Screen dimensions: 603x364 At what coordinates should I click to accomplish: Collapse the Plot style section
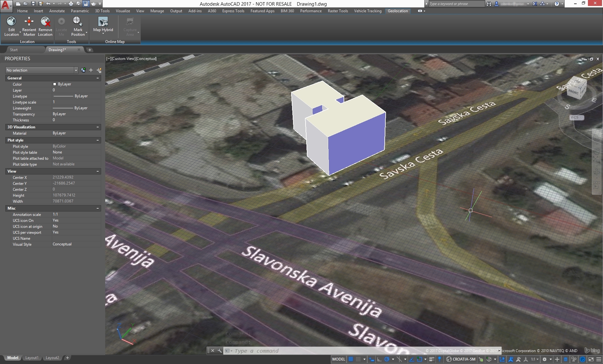coord(98,140)
